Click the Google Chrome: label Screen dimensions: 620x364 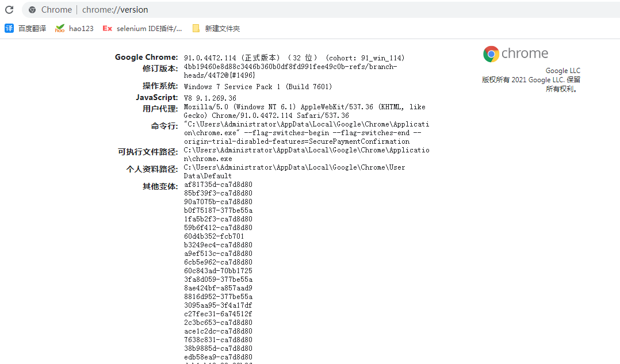point(146,58)
